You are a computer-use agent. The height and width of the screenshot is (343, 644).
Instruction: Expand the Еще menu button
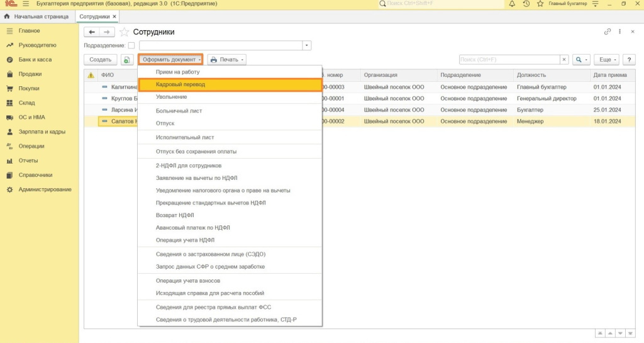click(x=607, y=60)
